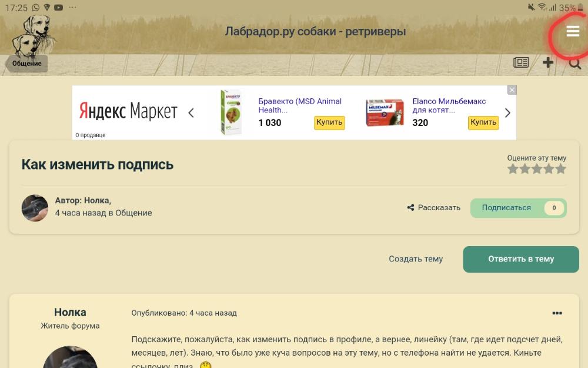This screenshot has height=368, width=588.
Task: Open the hamburger menu
Action: (x=572, y=32)
